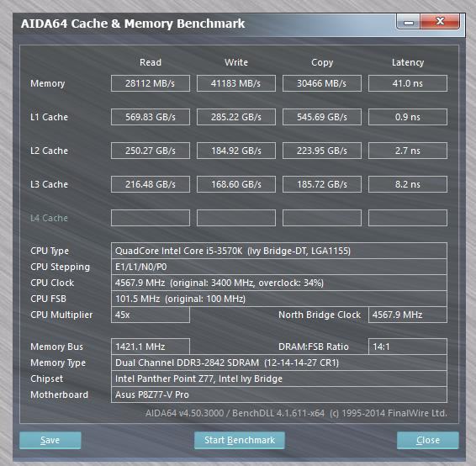Screen dimensions: 476x466
Task: Select L3 Cache Read 216.48 GB/s
Action: pos(151,184)
